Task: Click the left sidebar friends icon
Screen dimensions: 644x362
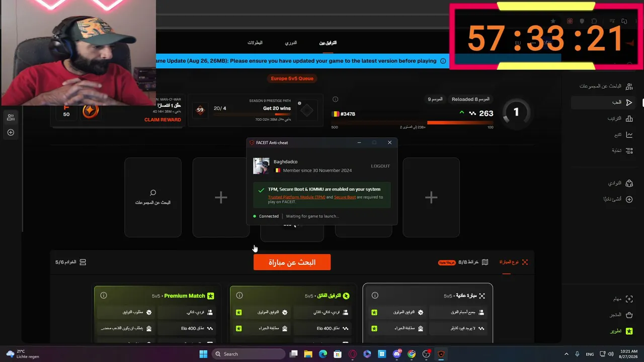Action: pyautogui.click(x=11, y=117)
